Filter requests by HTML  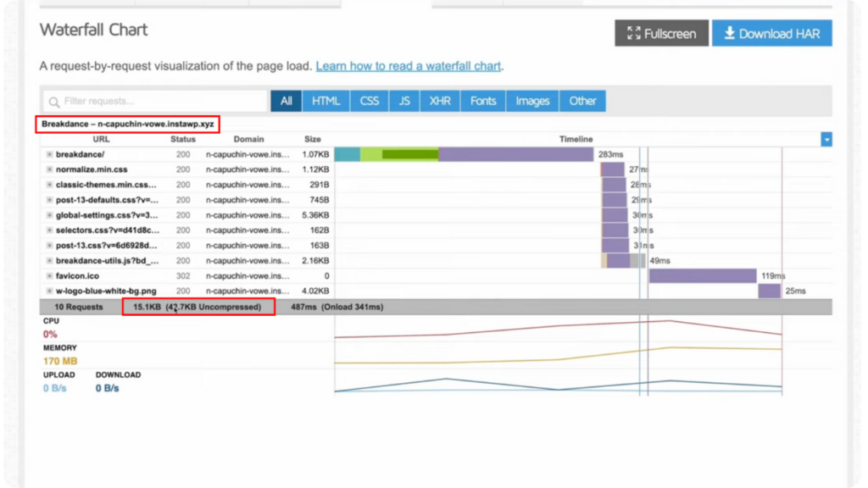click(325, 102)
